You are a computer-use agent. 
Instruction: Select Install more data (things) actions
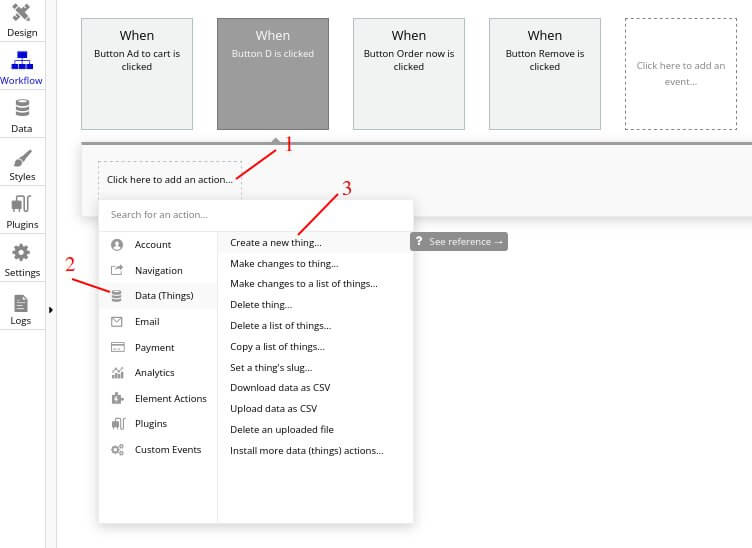click(x=306, y=450)
